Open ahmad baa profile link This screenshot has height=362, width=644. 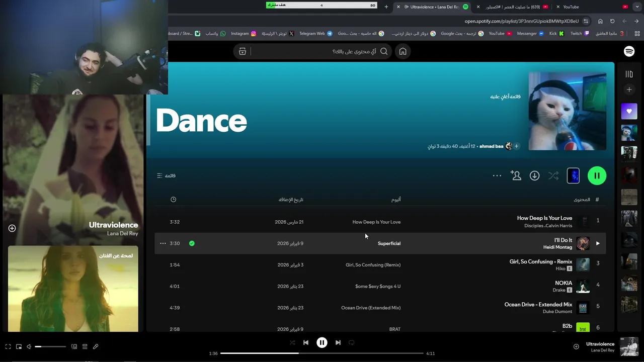[x=492, y=146]
